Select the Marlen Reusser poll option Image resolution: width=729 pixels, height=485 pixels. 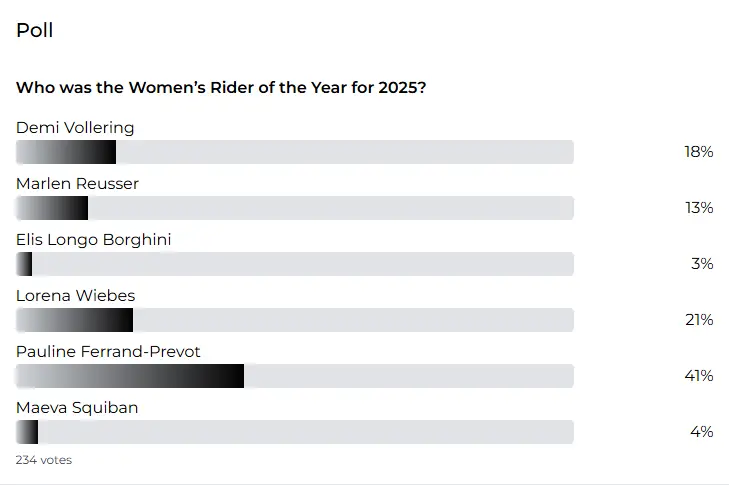click(77, 184)
